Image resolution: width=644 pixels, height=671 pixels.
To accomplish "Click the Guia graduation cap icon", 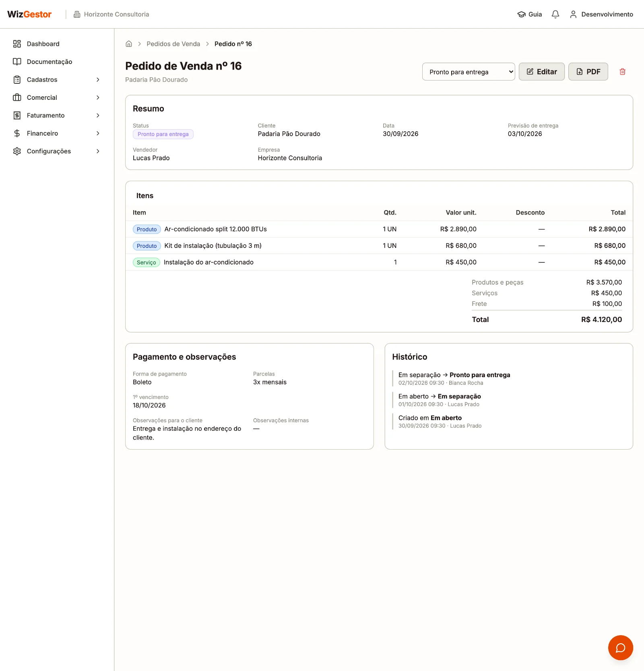I will (x=521, y=14).
